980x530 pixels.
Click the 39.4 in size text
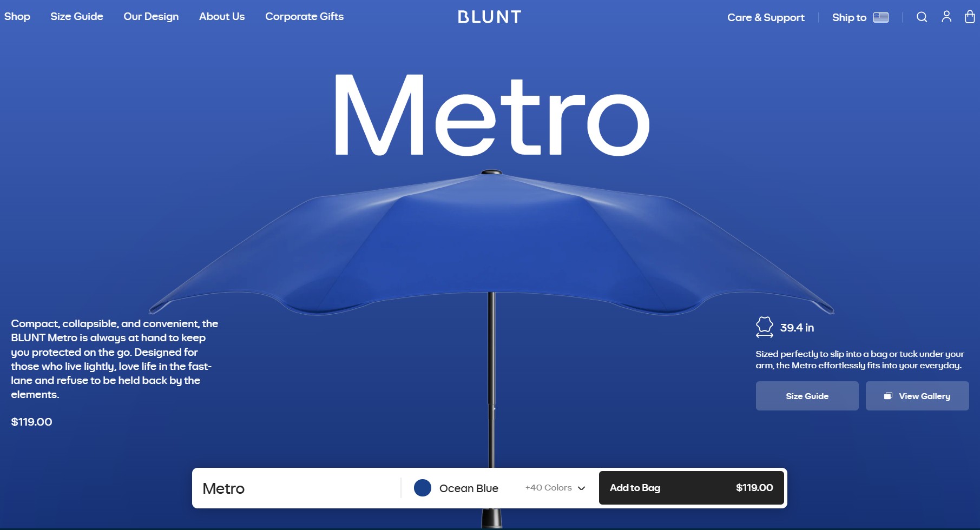pyautogui.click(x=797, y=328)
